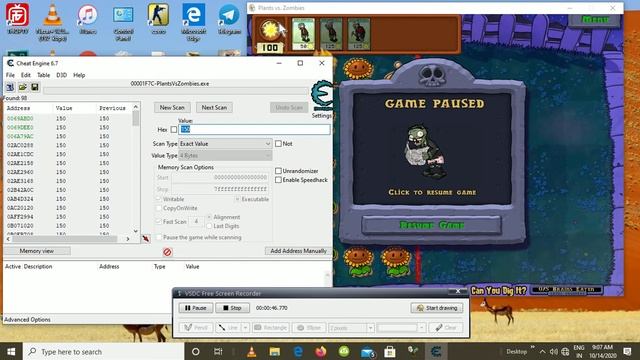
Task: Click the save floppy disk icon in Cheat Engine
Action: (x=35, y=87)
